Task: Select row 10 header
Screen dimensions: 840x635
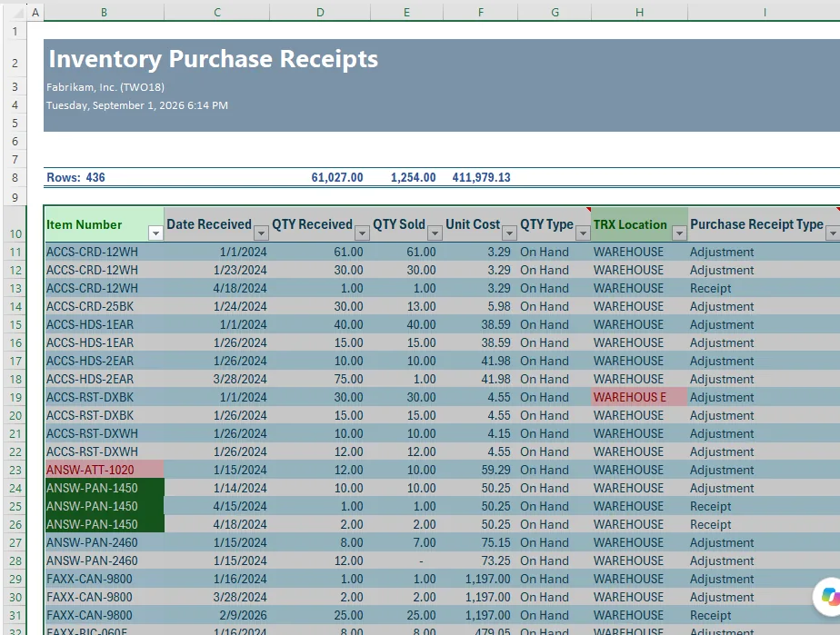Action: 15,225
